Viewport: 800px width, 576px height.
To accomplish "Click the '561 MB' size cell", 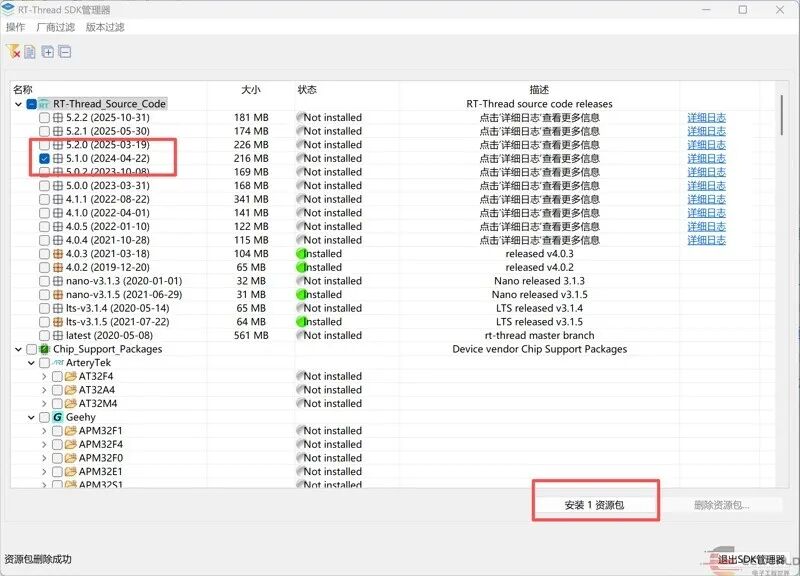I will point(251,336).
